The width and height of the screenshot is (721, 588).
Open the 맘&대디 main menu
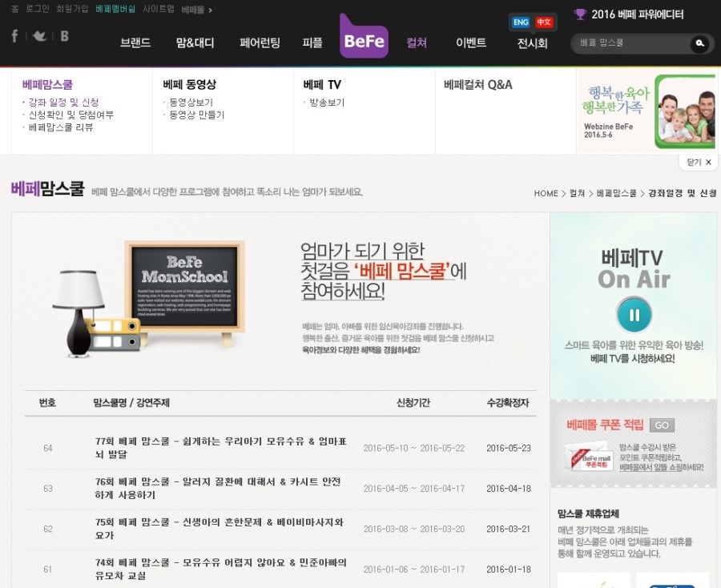[x=195, y=42]
